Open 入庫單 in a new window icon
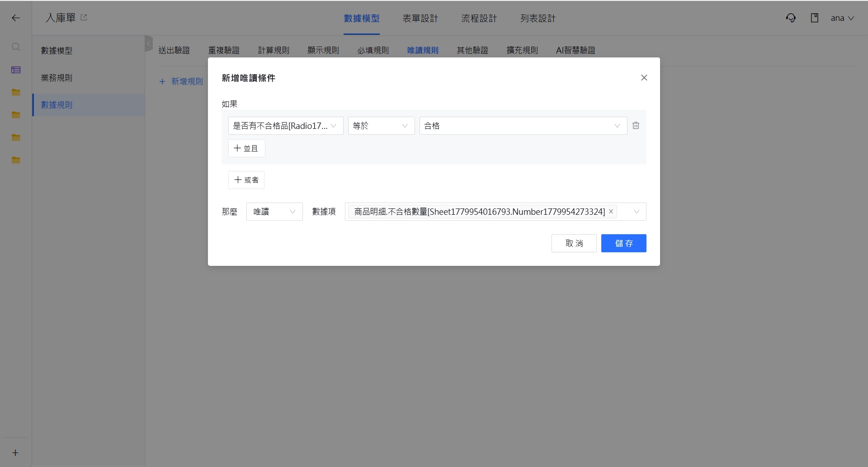868x467 pixels. [x=84, y=17]
